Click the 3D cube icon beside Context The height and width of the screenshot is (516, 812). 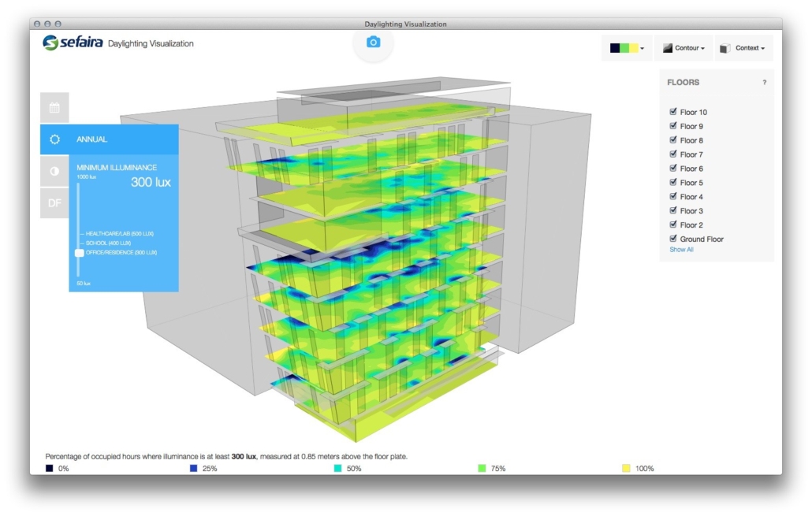[724, 48]
